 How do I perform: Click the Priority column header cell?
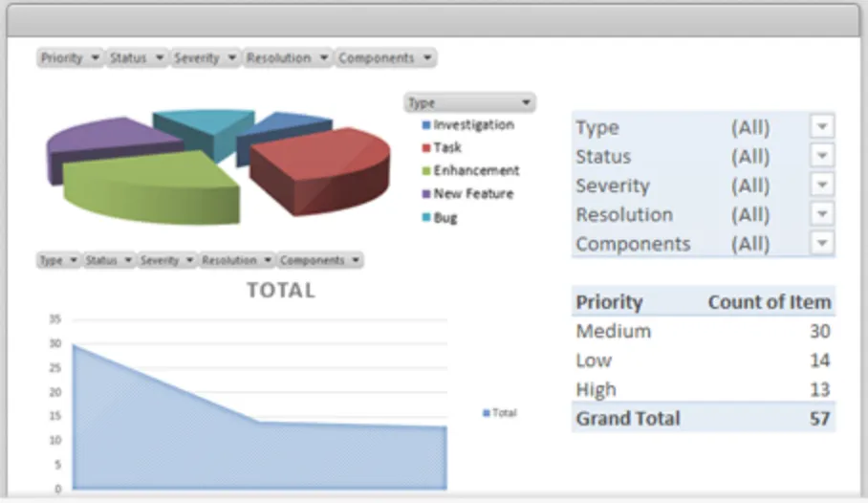[609, 302]
